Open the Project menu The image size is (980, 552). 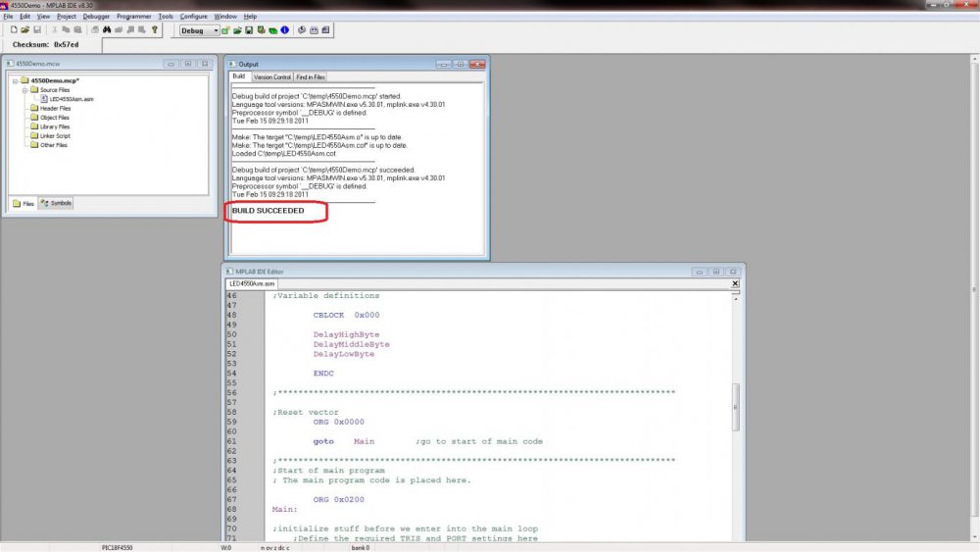67,17
